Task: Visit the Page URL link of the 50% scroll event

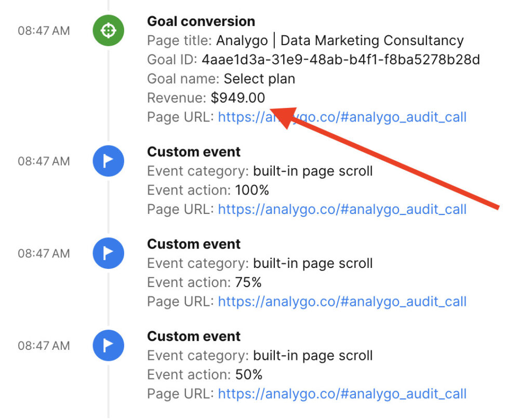Action: coord(342,394)
